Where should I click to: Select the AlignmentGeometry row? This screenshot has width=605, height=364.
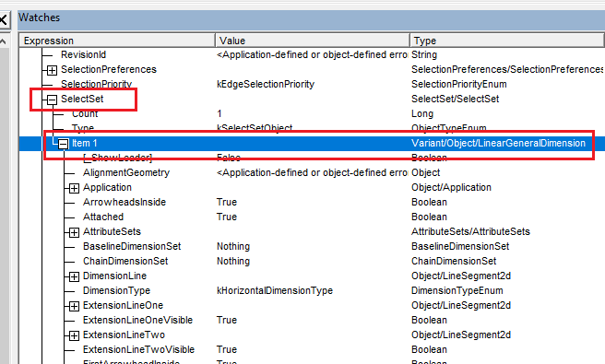pyautogui.click(x=312, y=172)
